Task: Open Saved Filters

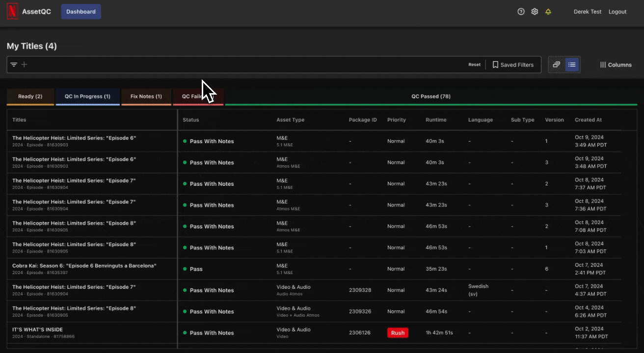Action: (513, 65)
